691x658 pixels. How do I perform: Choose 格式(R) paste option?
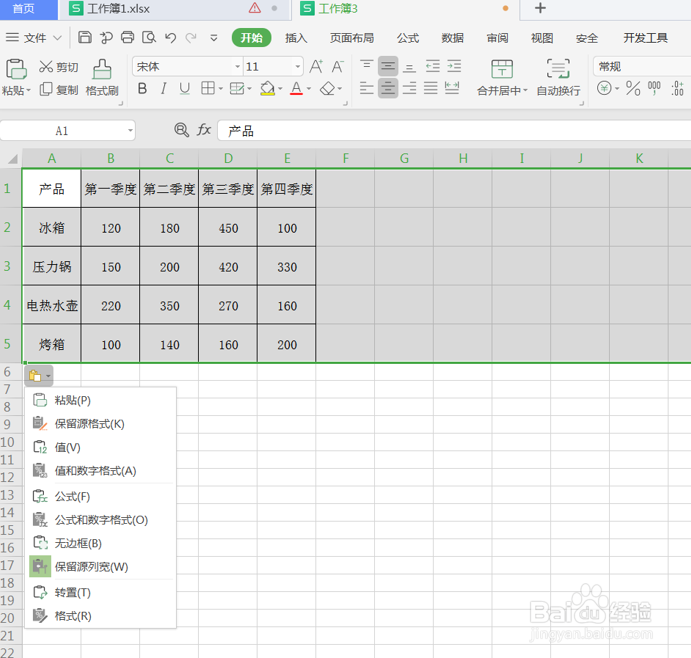coord(101,616)
